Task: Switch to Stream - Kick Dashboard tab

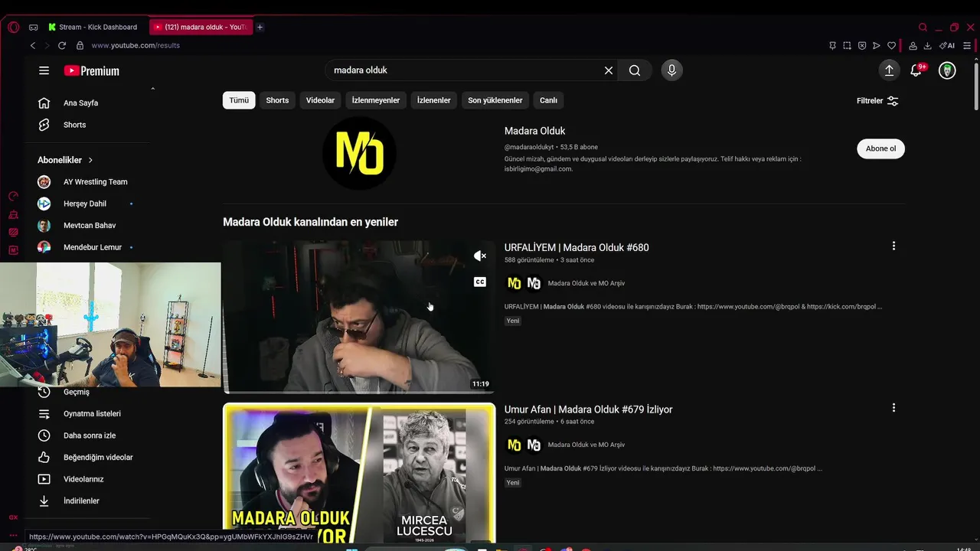Action: point(94,27)
